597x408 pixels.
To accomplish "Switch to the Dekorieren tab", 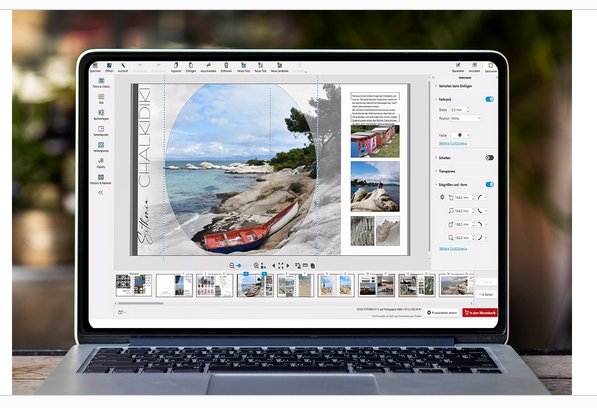I will (x=491, y=68).
